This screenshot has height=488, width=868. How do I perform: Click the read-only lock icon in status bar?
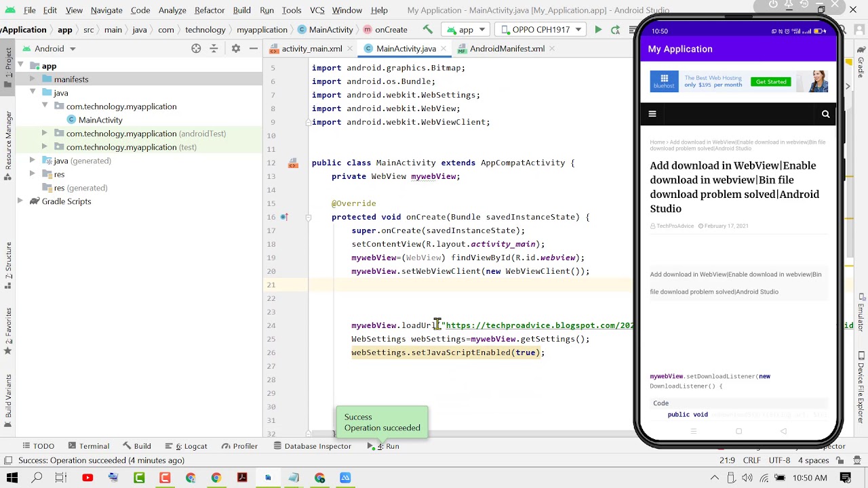tap(840, 460)
